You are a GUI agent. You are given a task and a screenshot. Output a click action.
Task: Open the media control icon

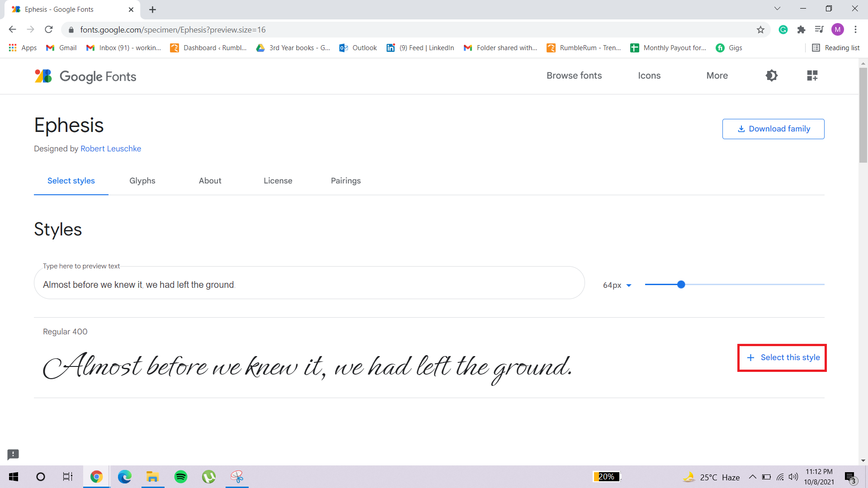point(819,29)
